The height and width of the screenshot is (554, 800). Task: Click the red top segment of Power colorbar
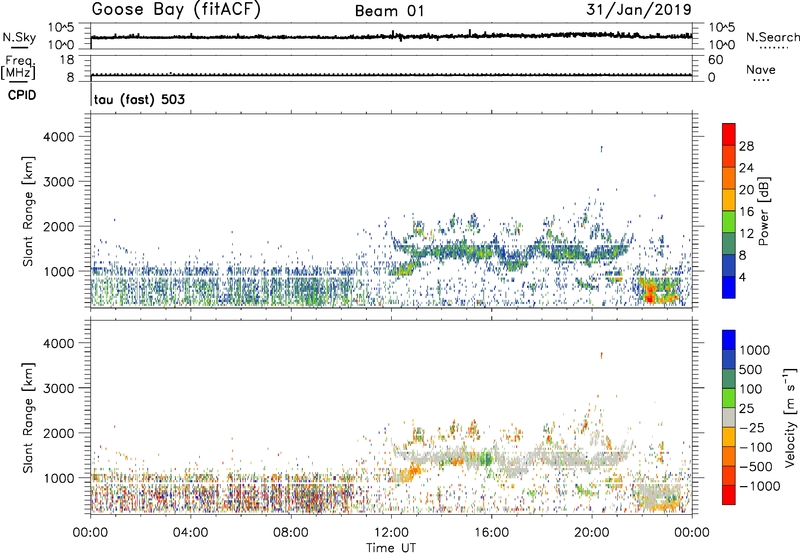tap(729, 134)
